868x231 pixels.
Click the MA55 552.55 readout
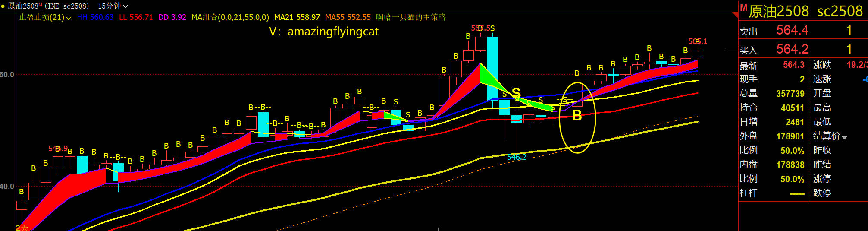point(348,17)
